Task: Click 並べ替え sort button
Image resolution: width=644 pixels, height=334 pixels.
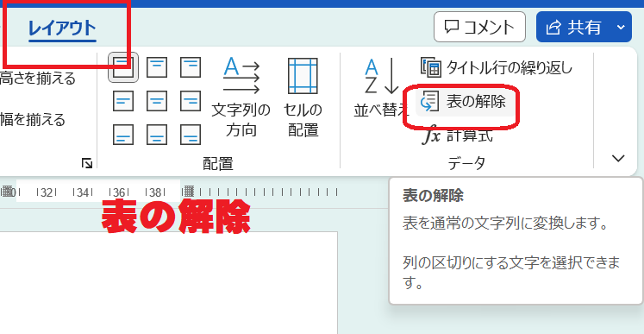Action: click(x=381, y=88)
